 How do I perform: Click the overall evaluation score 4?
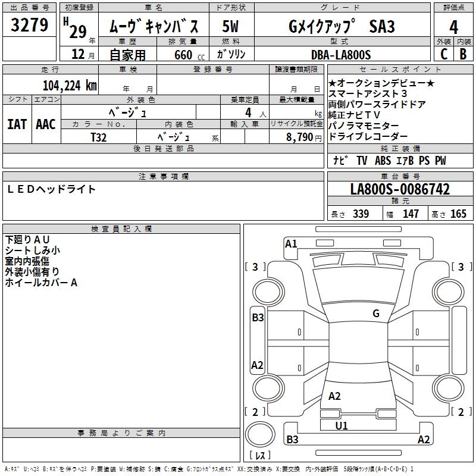point(453,27)
